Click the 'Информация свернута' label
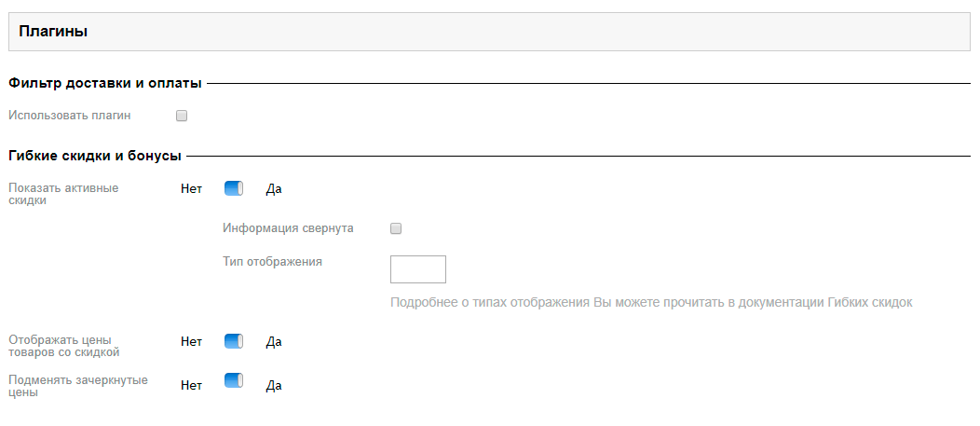 tap(288, 228)
